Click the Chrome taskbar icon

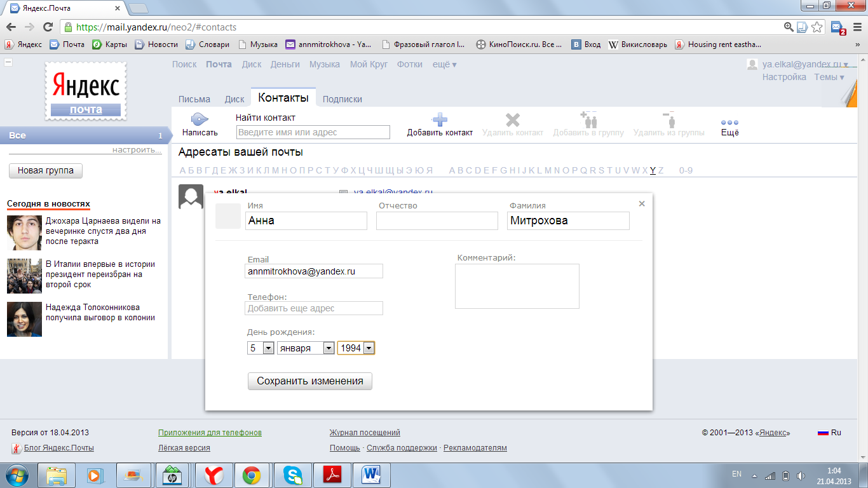coord(252,475)
